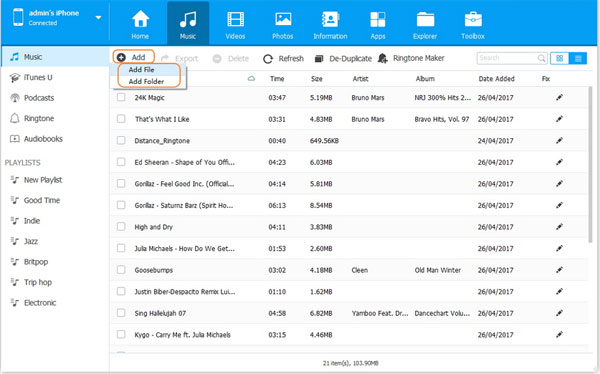Click the fix pencil for Justin Biber-Despacito Remix
This screenshot has height=374, width=600.
pyautogui.click(x=559, y=291)
